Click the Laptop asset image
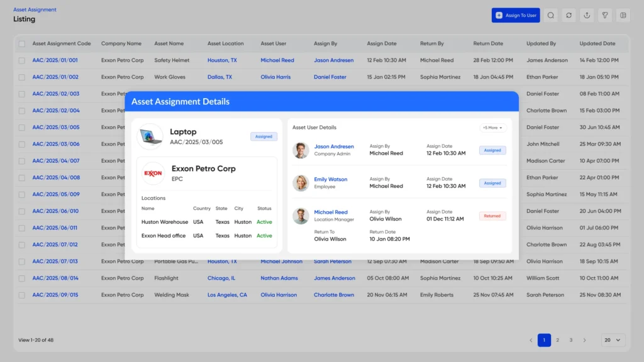 click(150, 136)
